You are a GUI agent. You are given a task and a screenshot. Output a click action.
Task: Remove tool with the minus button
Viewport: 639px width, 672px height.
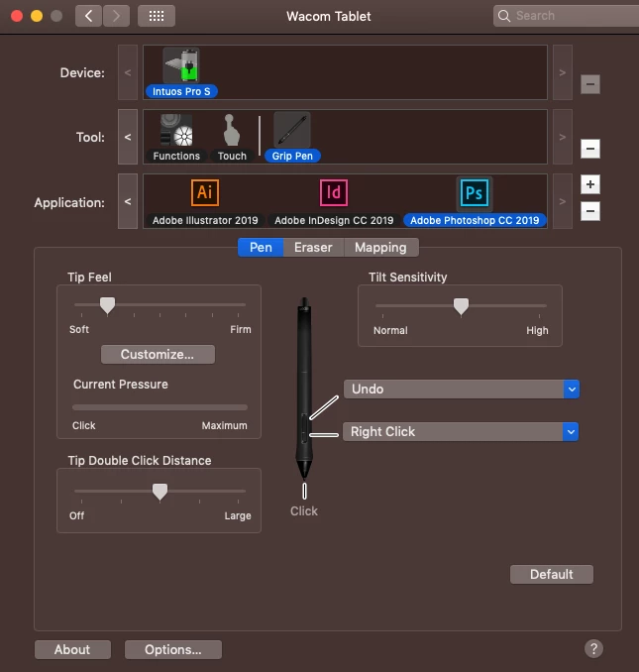pos(590,149)
